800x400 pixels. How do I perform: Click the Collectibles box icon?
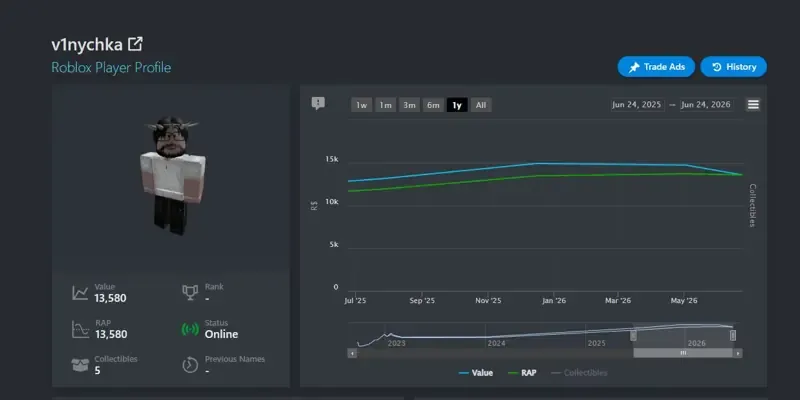80,365
